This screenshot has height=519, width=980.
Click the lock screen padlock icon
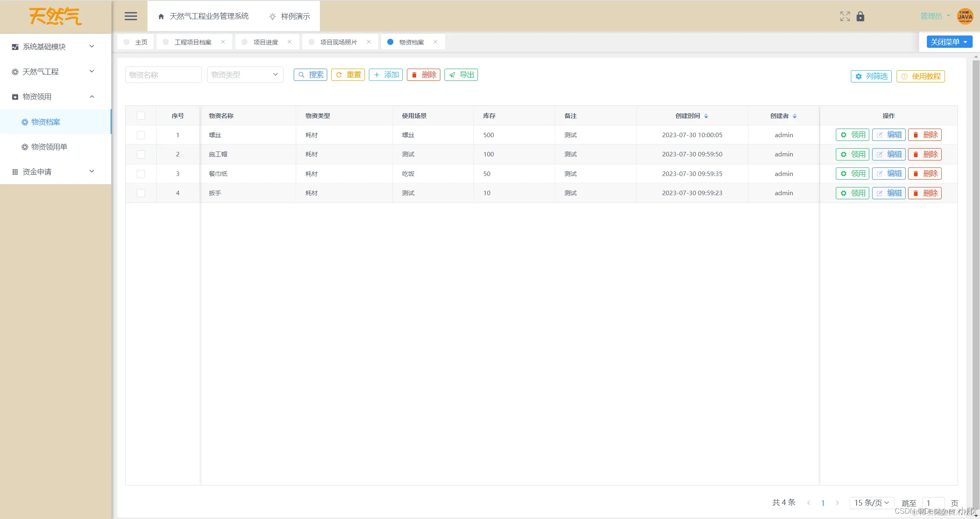coord(860,16)
